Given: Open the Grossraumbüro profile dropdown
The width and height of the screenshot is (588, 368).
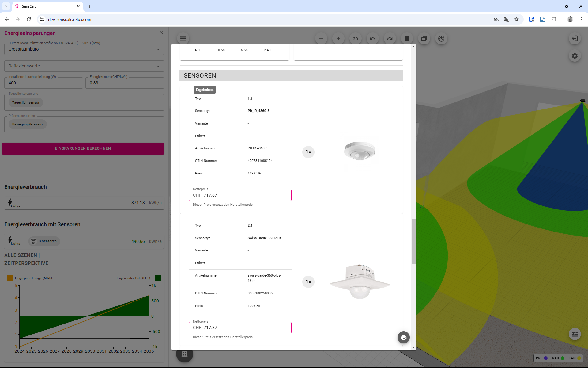Looking at the screenshot, I should click(x=83, y=49).
